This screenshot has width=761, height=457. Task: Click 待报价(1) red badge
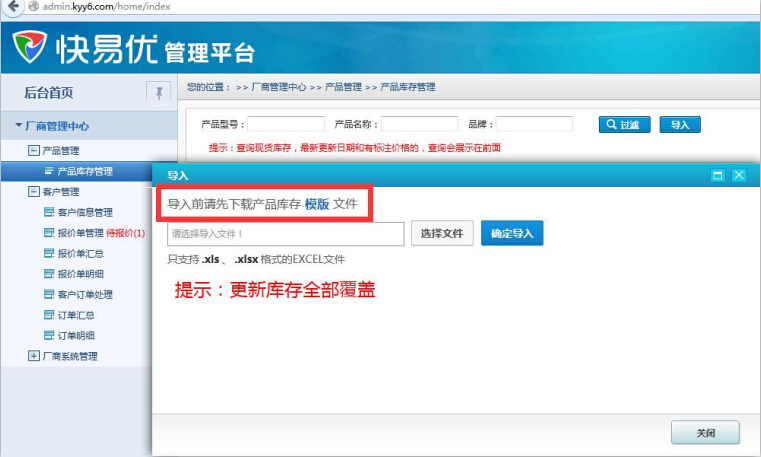[126, 233]
